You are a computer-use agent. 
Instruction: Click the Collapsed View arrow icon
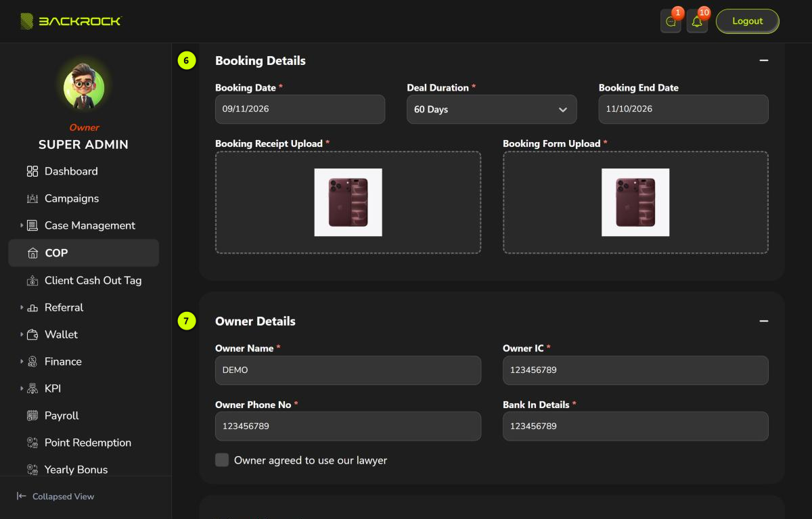[x=22, y=496]
